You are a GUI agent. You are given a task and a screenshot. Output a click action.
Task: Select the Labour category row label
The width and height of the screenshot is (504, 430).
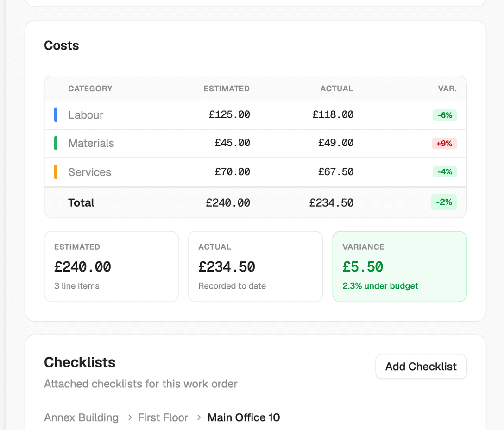tap(86, 115)
